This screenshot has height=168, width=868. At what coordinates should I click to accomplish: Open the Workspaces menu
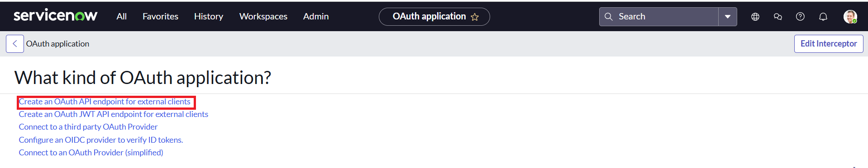[x=263, y=16]
